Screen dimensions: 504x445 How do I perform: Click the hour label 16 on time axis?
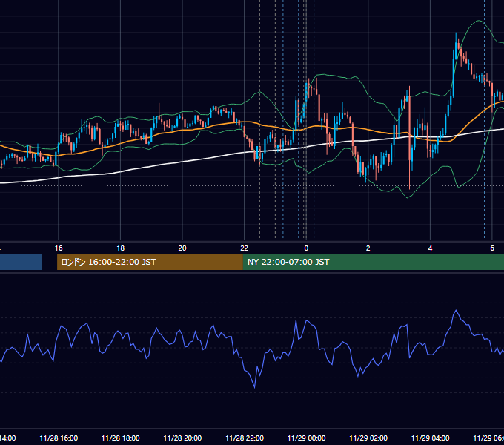pos(59,248)
